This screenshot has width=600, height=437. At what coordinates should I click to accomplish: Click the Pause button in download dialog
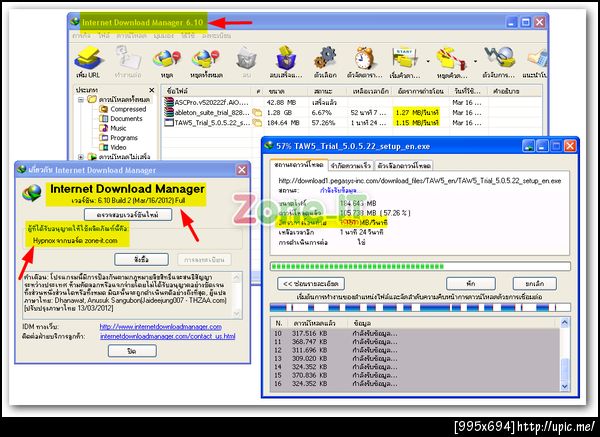(471, 284)
